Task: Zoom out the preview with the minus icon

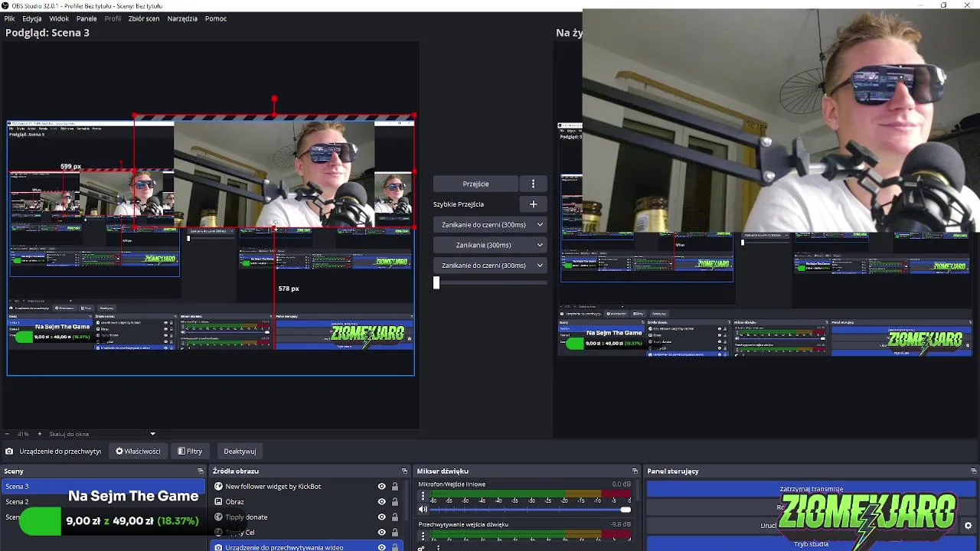Action: click(x=8, y=434)
